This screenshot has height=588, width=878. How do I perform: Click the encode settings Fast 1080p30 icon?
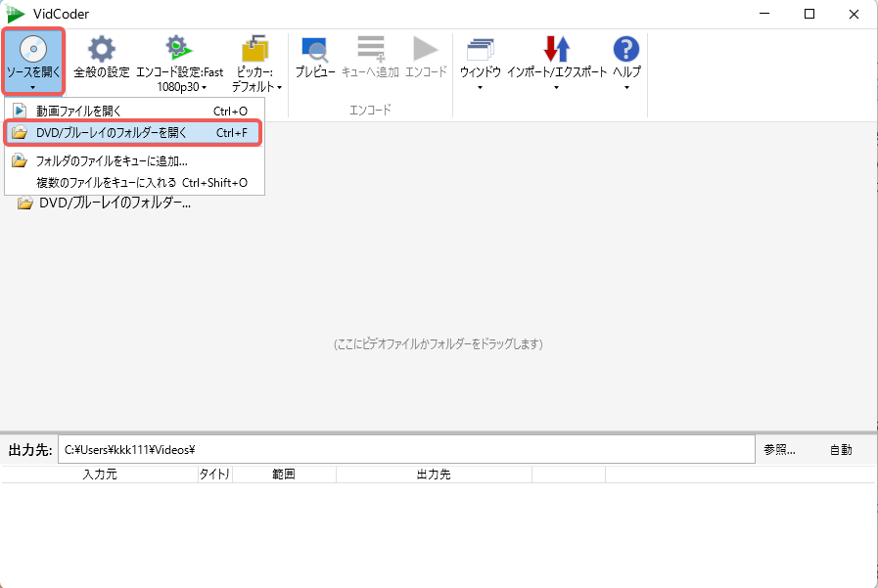[x=178, y=49]
